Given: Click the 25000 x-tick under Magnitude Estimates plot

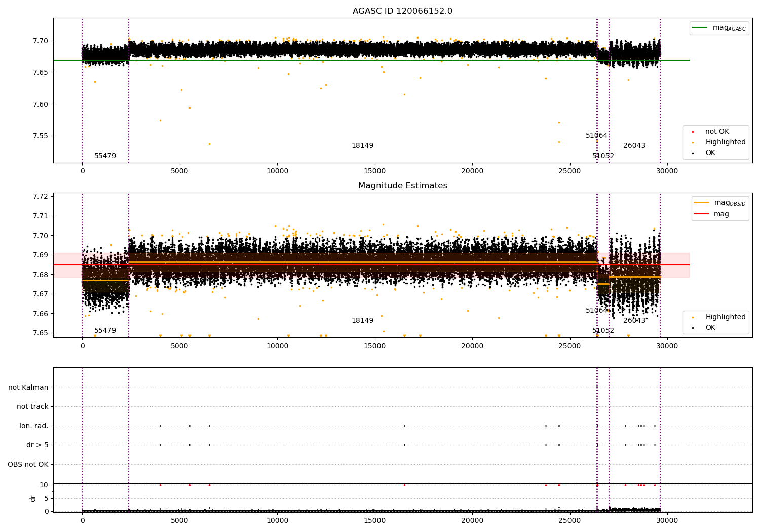Looking at the screenshot, I should tap(569, 346).
